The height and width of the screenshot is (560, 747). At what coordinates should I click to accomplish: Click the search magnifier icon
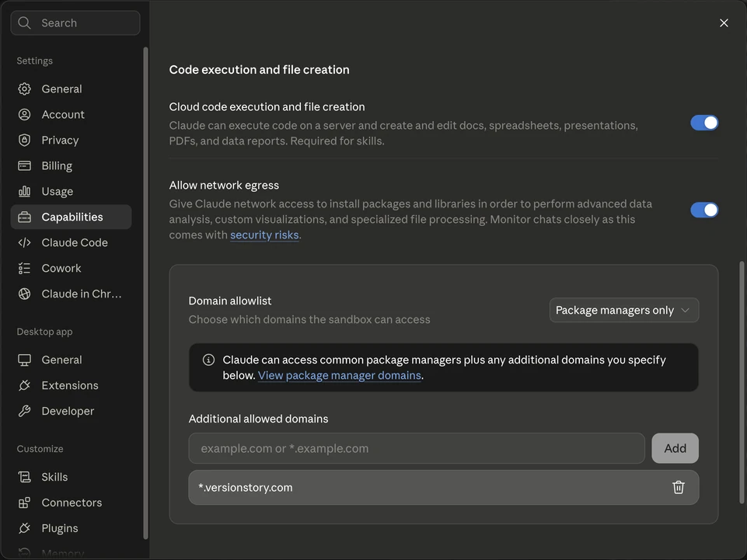(x=24, y=23)
